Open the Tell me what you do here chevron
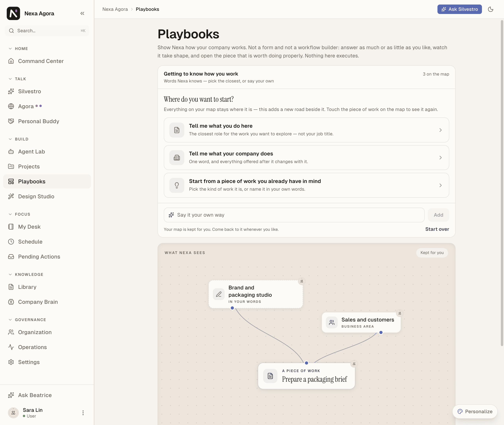The width and height of the screenshot is (504, 425). (x=440, y=130)
